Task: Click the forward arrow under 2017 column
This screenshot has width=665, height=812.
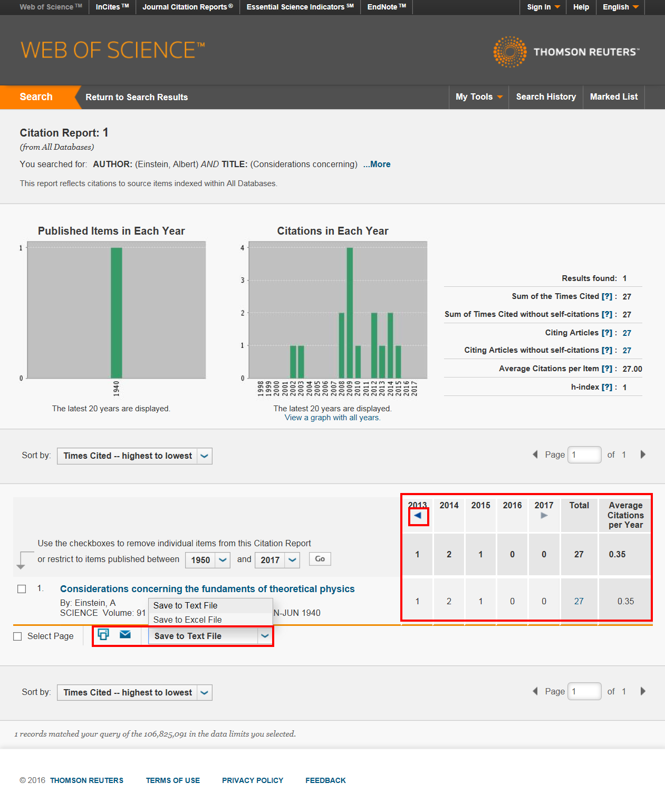Action: [544, 516]
